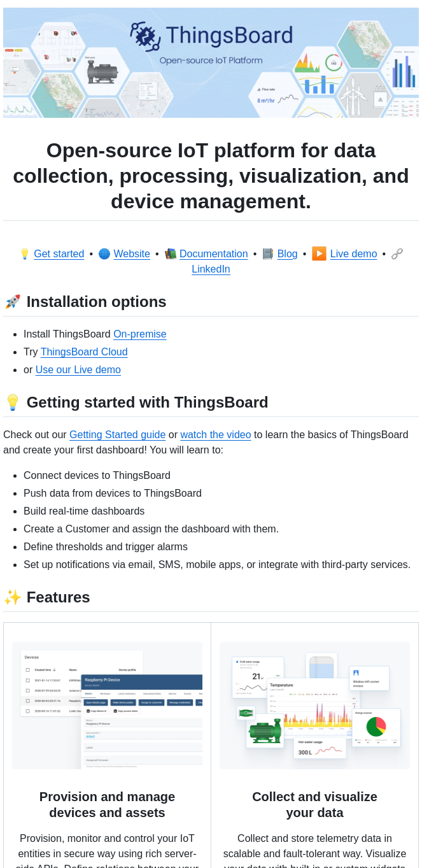Click the Created time sort arrow
The height and width of the screenshot is (868, 422).
(x=55, y=670)
